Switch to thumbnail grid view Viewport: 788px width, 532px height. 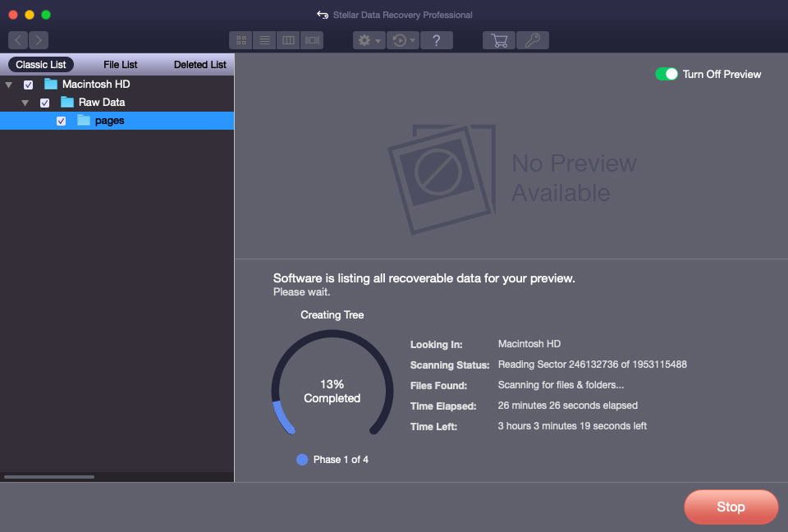click(241, 39)
